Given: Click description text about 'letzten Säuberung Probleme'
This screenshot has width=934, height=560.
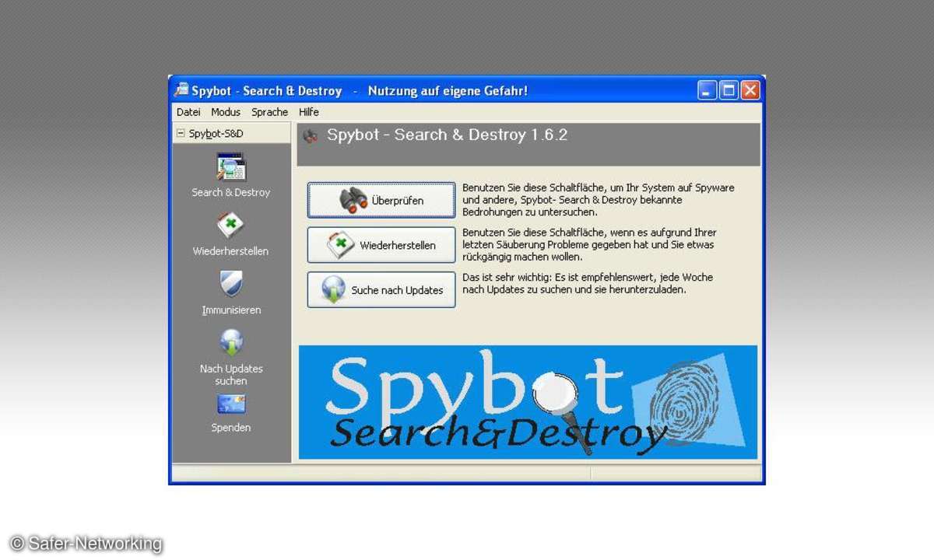Looking at the screenshot, I should pos(589,245).
